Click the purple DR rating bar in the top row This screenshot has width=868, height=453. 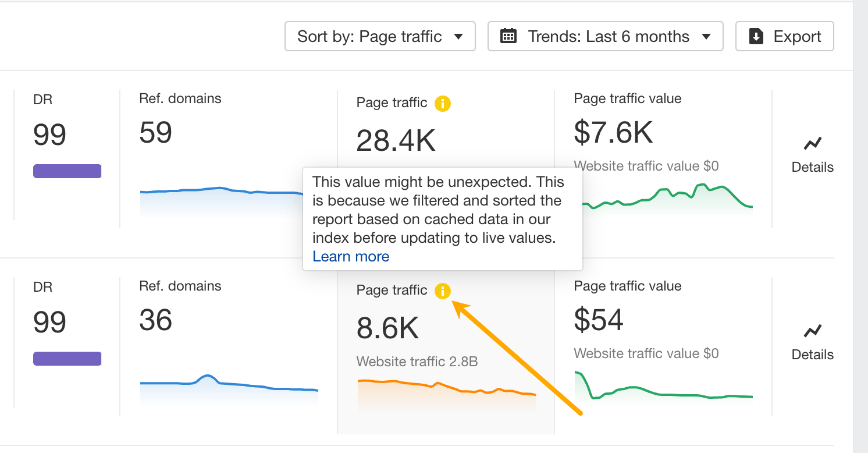pos(67,171)
